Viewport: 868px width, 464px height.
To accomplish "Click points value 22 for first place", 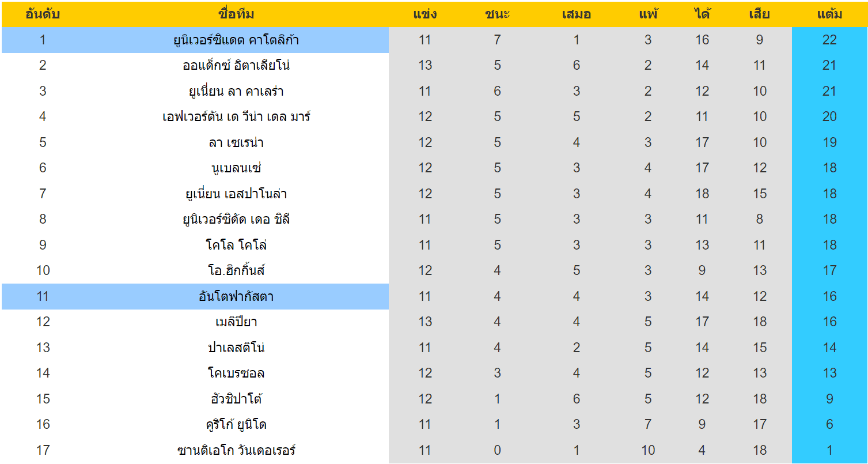I will click(829, 40).
